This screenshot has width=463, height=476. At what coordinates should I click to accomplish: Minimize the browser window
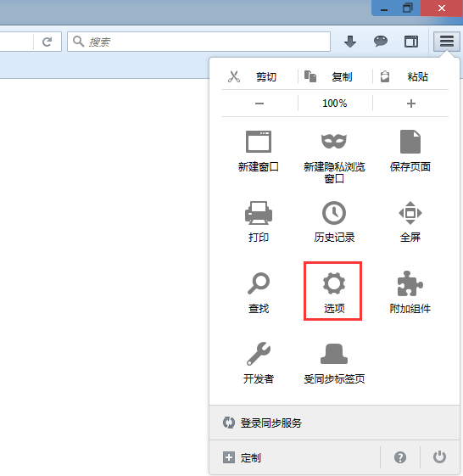384,8
